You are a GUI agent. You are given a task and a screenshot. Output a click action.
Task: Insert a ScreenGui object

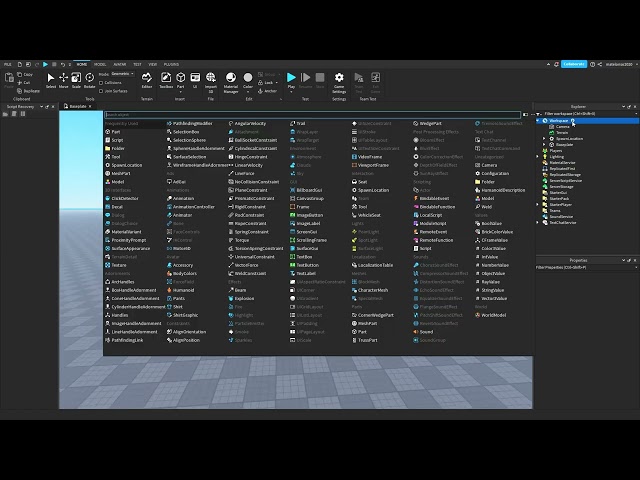point(303,232)
